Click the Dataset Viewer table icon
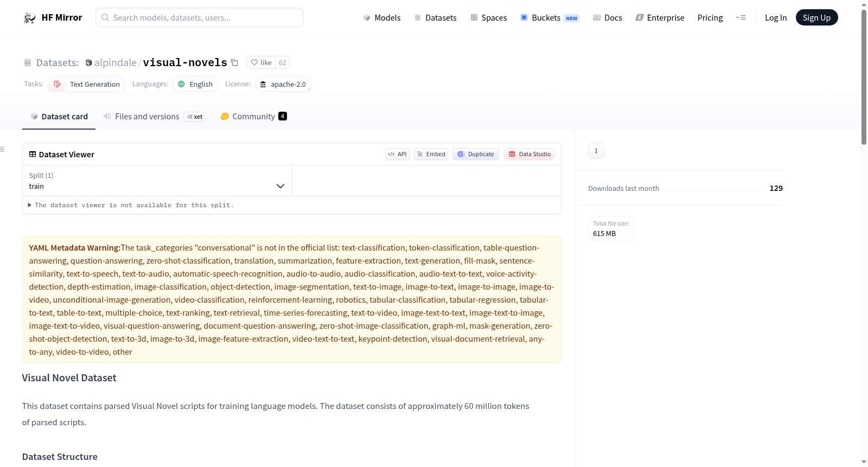The width and height of the screenshot is (868, 467). pos(33,154)
